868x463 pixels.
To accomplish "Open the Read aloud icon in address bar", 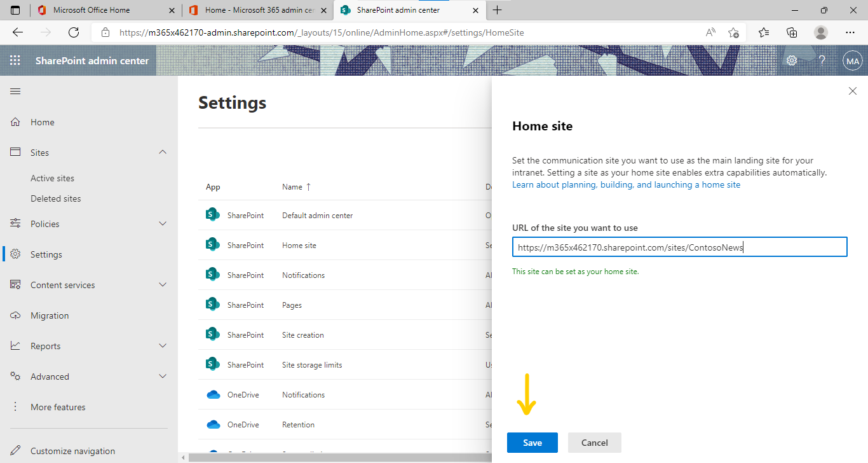I will (x=710, y=32).
